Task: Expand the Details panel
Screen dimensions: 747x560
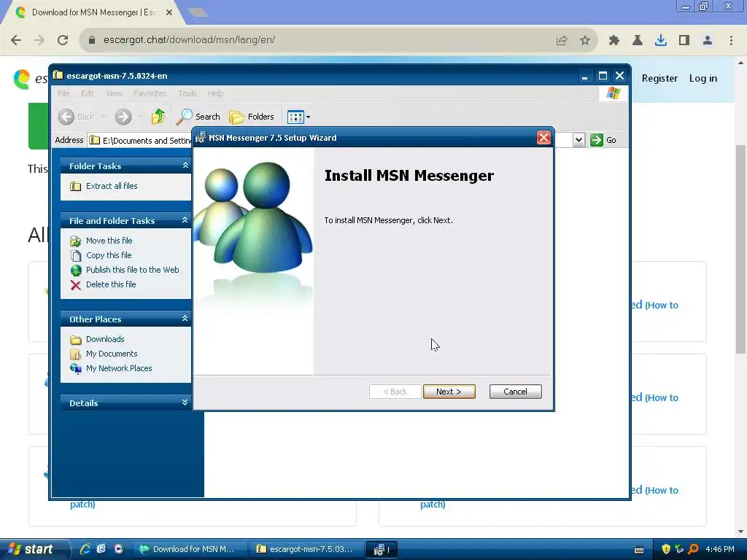Action: pyautogui.click(x=185, y=402)
